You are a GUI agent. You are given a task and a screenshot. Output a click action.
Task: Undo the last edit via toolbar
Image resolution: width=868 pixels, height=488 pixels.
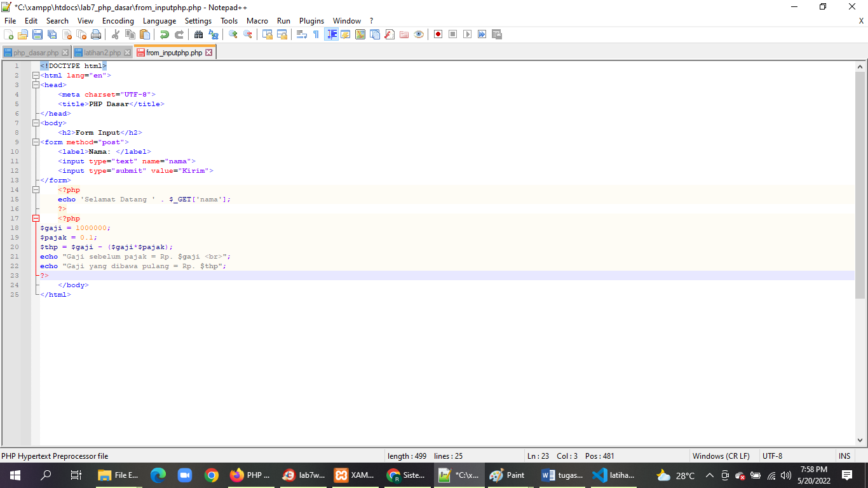coord(164,34)
